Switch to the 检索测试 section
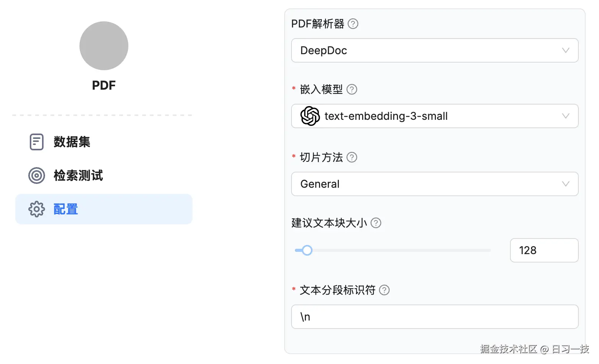The height and width of the screenshot is (364, 599). (78, 176)
